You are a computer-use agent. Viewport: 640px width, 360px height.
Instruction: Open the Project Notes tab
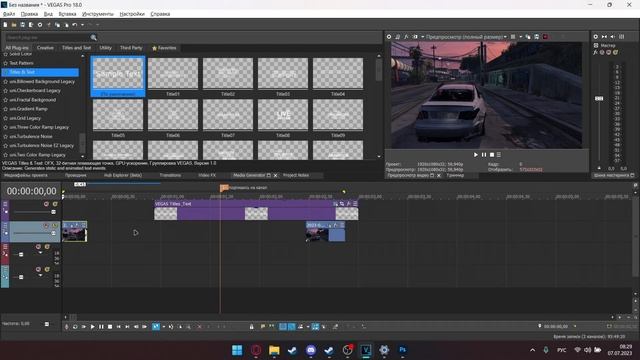[296, 175]
